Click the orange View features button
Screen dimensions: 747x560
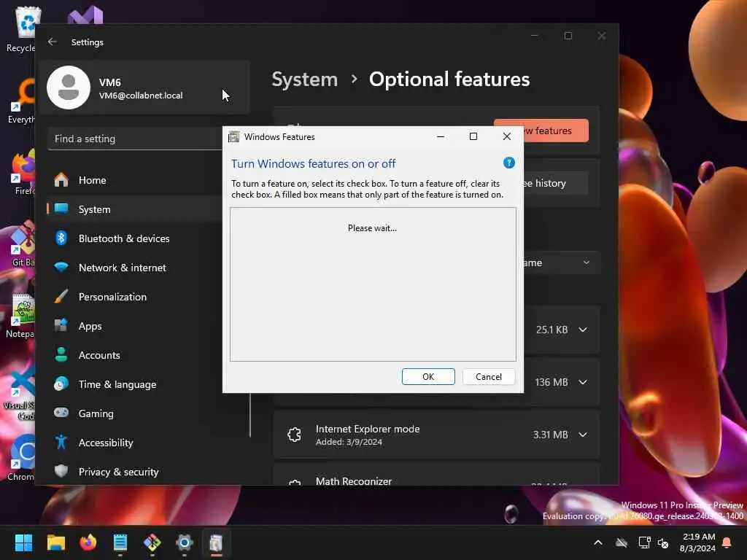[x=541, y=131]
